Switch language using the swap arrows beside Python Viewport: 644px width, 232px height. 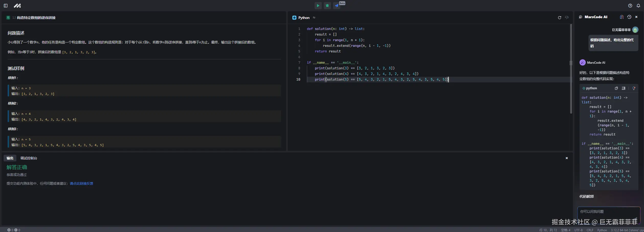tap(314, 18)
